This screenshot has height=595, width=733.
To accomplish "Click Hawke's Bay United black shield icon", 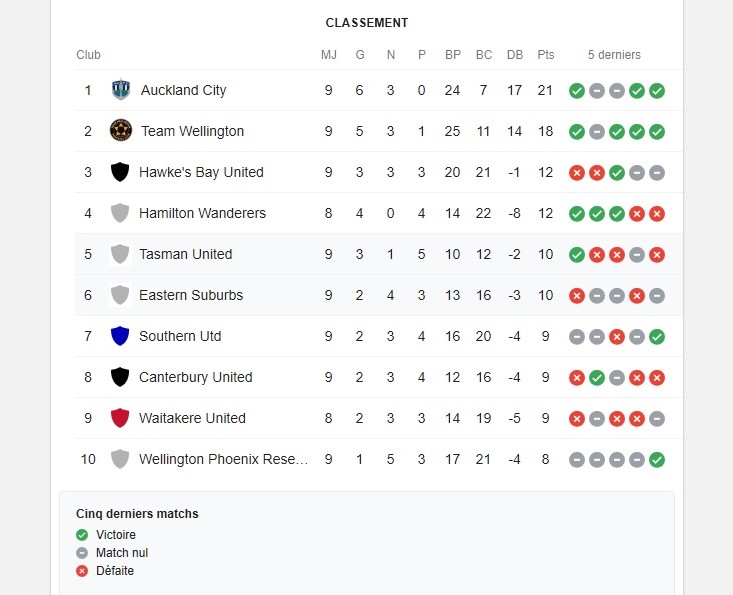I will coord(120,172).
